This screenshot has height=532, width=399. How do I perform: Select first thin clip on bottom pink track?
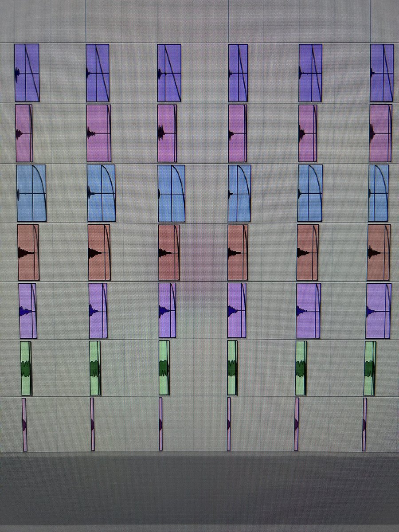(x=25, y=425)
